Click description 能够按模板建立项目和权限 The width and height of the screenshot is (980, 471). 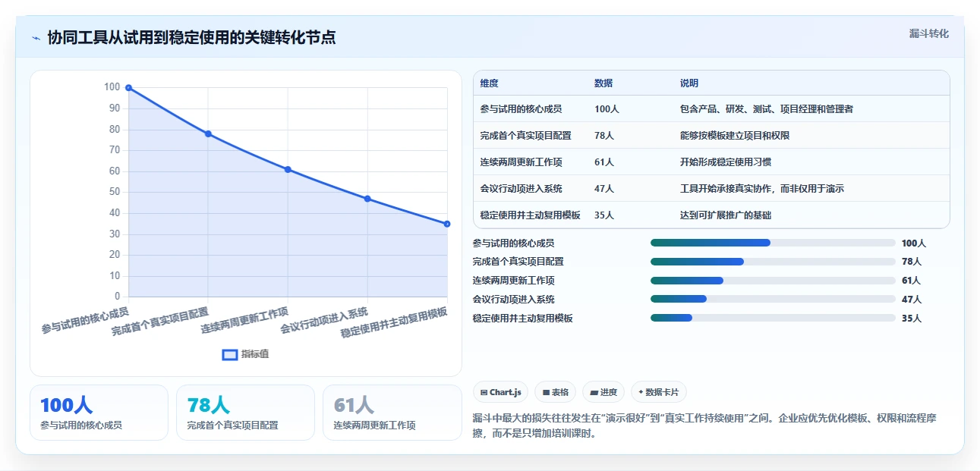(x=736, y=136)
